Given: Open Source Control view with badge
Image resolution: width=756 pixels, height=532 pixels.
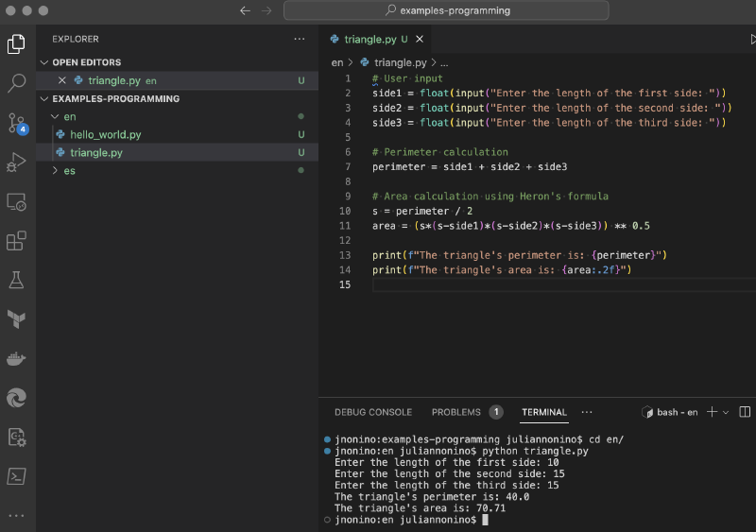Looking at the screenshot, I should point(16,123).
